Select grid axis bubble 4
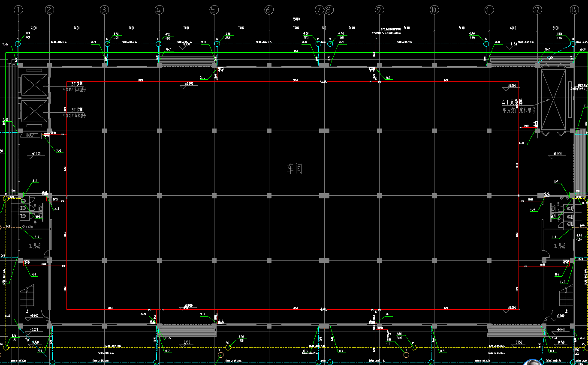 coord(159,10)
